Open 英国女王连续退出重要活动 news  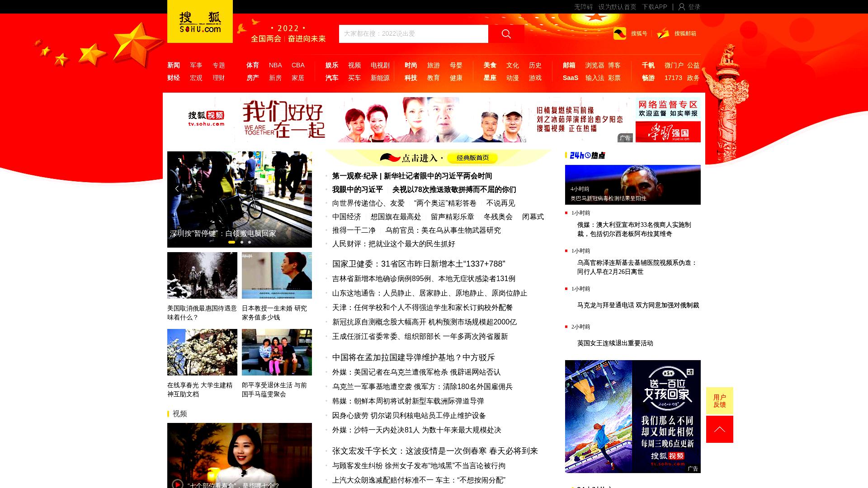pos(615,343)
